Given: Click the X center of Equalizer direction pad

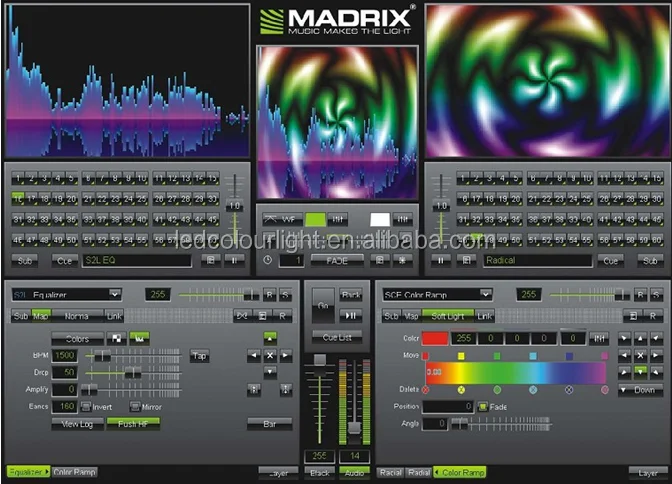Looking at the screenshot, I should tap(270, 355).
